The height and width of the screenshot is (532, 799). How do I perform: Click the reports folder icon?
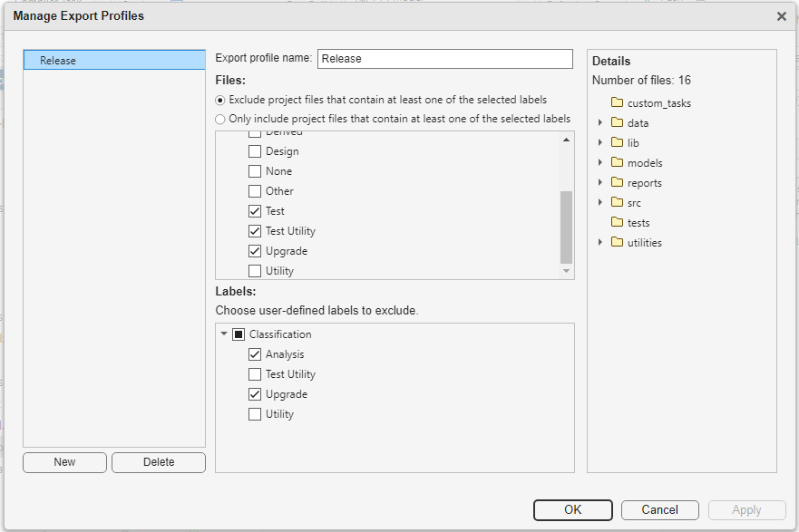618,182
